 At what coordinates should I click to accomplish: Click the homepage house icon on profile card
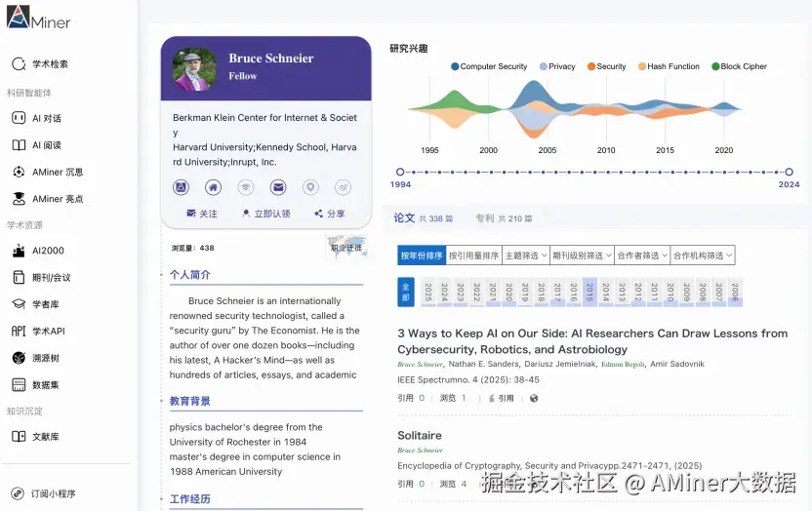[x=213, y=187]
